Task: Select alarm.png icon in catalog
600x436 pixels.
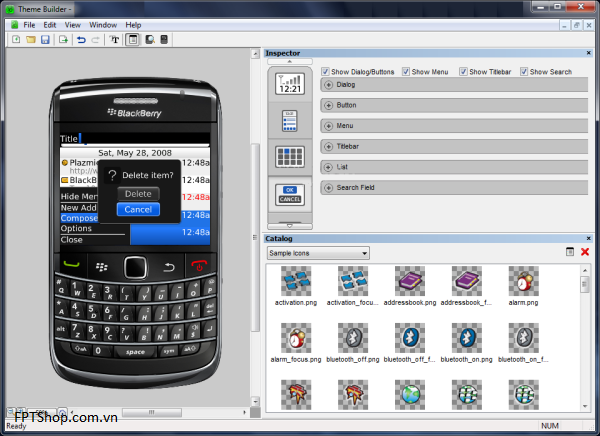Action: [x=523, y=281]
